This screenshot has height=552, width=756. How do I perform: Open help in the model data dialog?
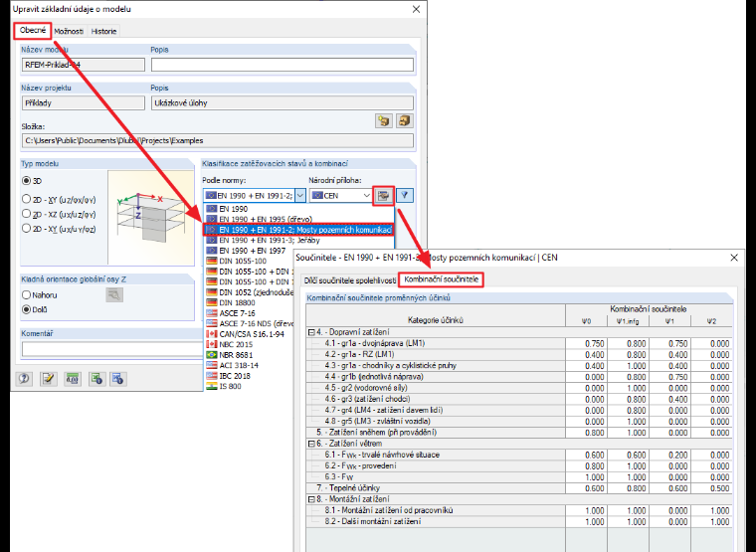point(24,379)
